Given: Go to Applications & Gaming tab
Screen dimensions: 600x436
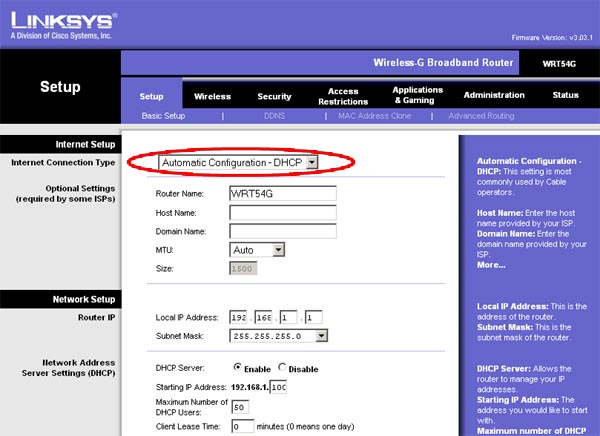Looking at the screenshot, I should [x=418, y=96].
